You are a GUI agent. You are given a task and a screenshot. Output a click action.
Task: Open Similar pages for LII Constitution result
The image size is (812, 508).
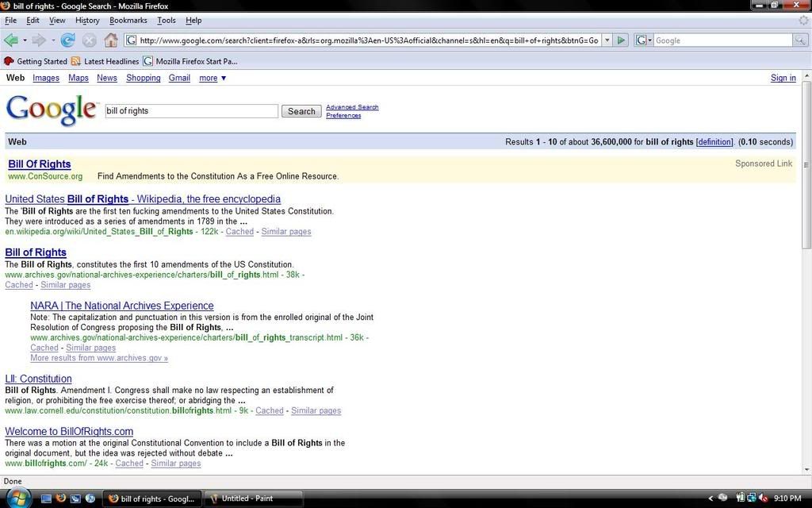coord(316,410)
